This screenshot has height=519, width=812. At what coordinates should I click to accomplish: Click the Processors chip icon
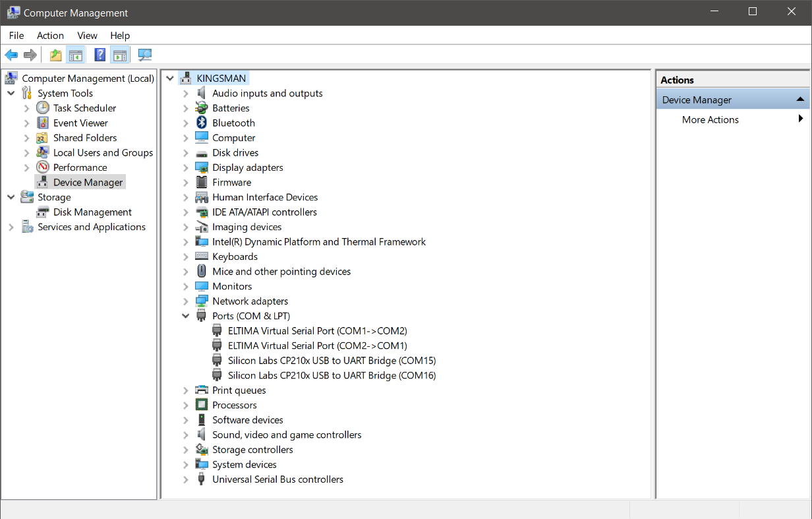[x=202, y=405]
